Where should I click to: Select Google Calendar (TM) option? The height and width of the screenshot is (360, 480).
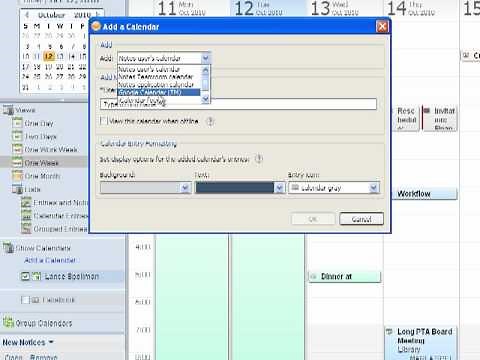[x=159, y=92]
